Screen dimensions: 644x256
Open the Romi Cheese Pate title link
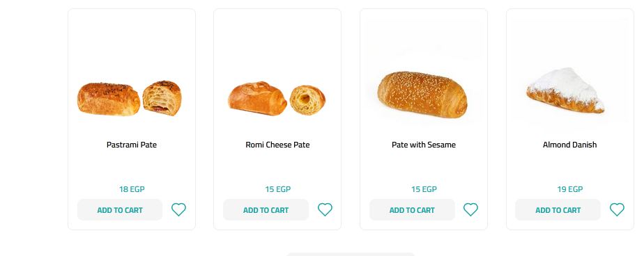coord(277,145)
